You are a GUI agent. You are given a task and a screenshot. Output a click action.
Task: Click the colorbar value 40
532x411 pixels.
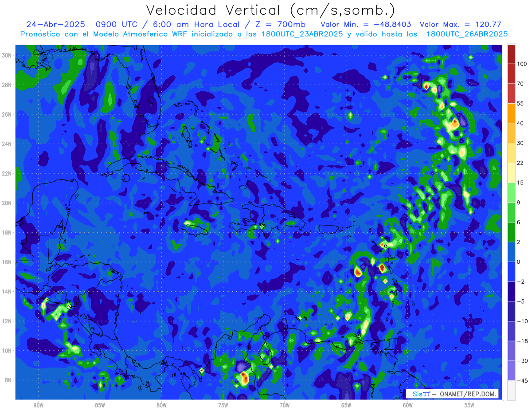click(x=520, y=123)
